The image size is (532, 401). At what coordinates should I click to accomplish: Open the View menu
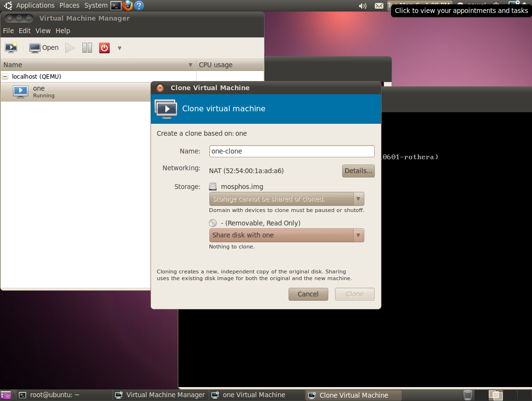click(x=43, y=31)
